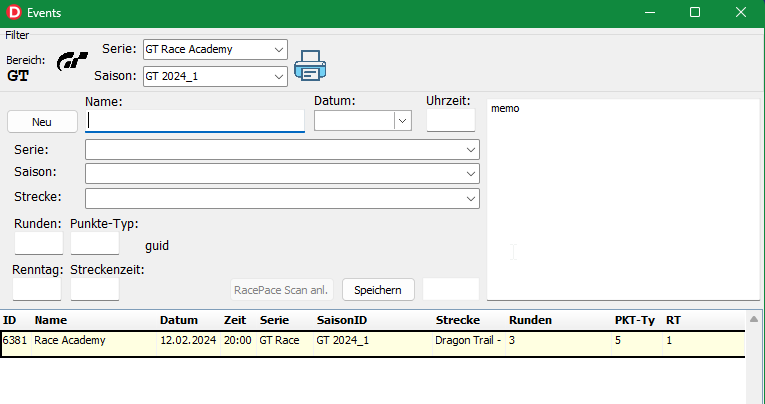Expand the filter Serie dropdown GT Race Academy

[x=277, y=49]
